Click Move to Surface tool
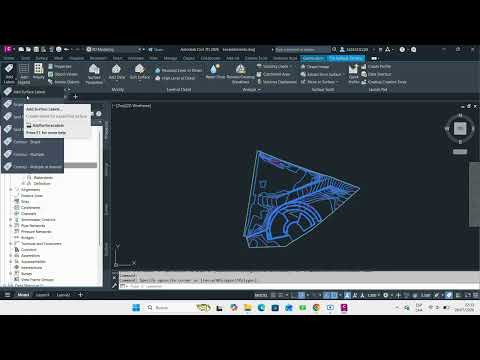The width and height of the screenshot is (480, 360). [319, 82]
